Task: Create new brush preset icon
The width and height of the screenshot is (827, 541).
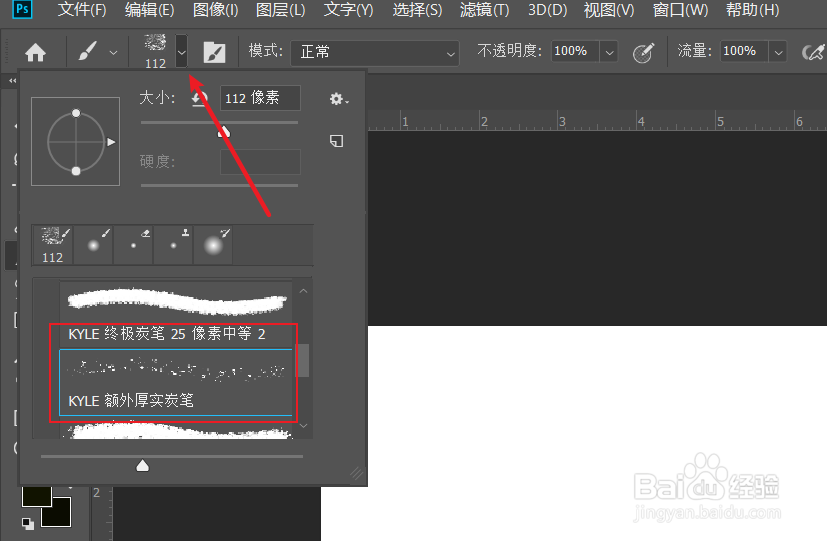Action: [x=336, y=141]
